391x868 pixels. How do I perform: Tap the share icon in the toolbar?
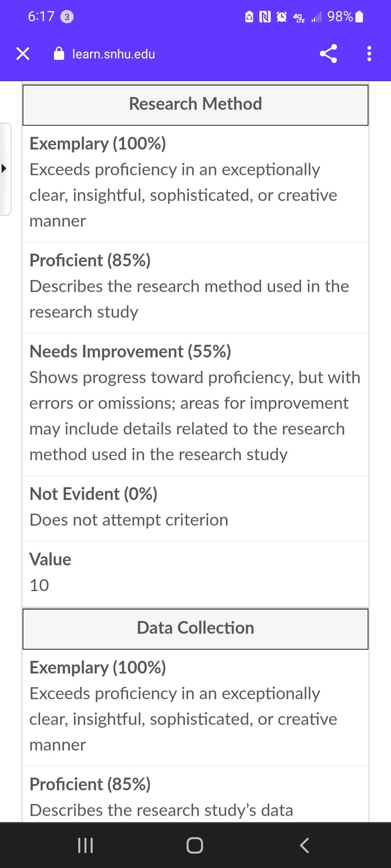click(328, 54)
